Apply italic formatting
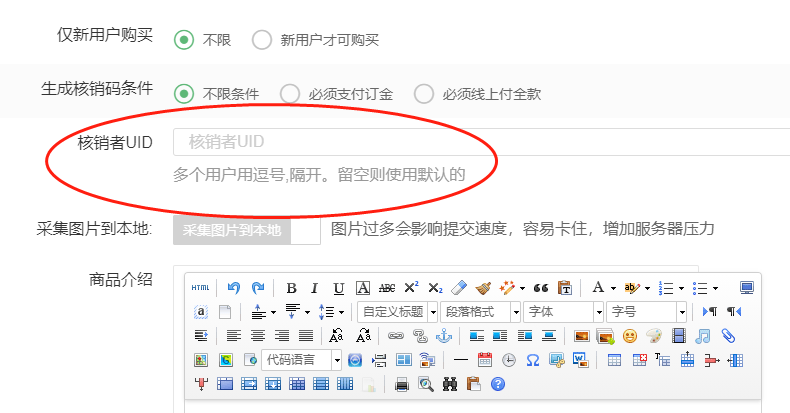This screenshot has width=790, height=413. (315, 288)
